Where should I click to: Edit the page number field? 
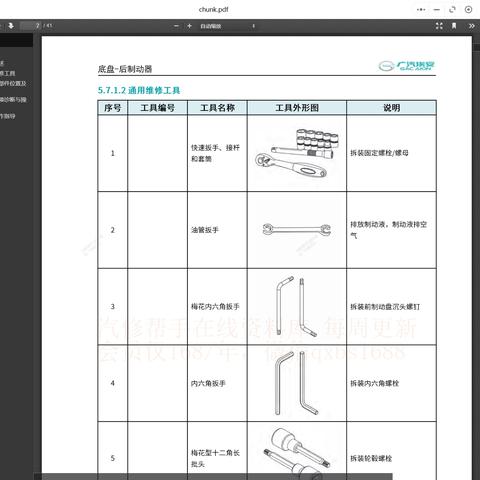click(x=31, y=26)
